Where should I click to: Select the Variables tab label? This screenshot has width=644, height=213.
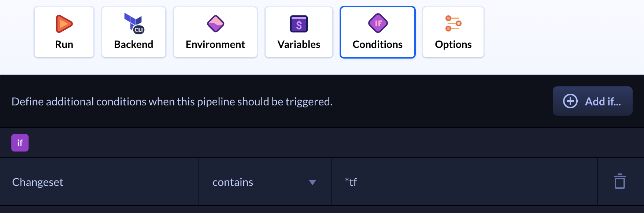(299, 44)
